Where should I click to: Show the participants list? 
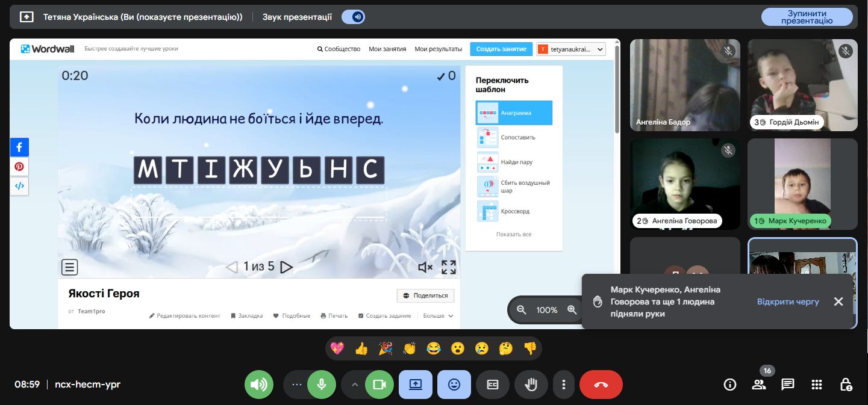coord(758,385)
